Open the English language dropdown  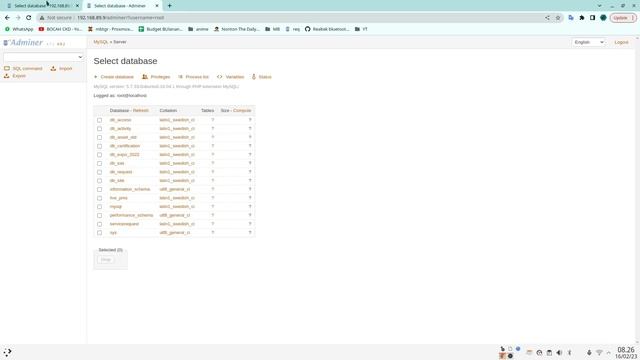click(589, 42)
